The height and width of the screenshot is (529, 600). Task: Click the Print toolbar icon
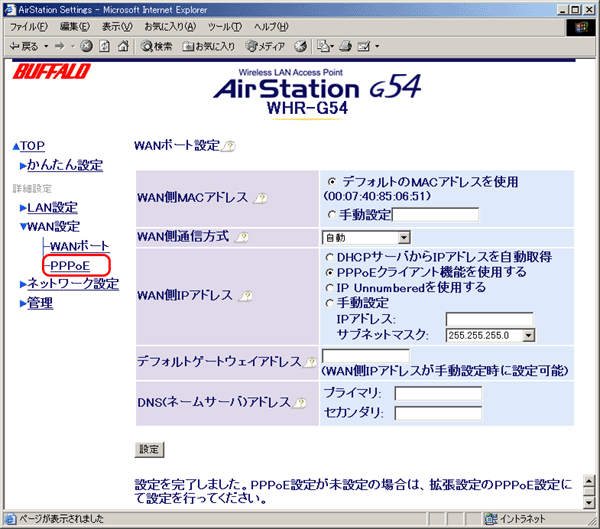point(345,46)
